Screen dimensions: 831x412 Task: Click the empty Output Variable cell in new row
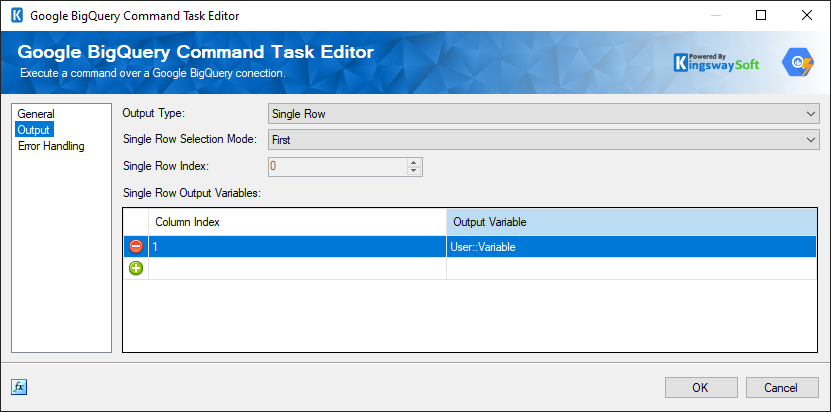pos(631,268)
